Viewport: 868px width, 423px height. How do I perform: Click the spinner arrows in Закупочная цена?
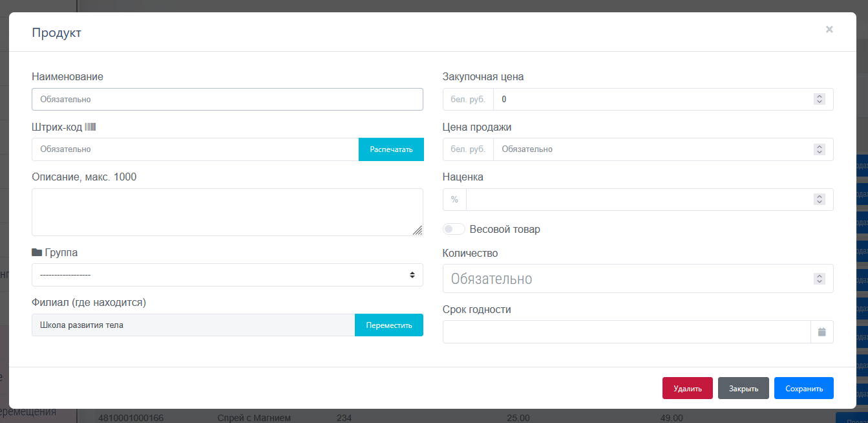coord(819,99)
